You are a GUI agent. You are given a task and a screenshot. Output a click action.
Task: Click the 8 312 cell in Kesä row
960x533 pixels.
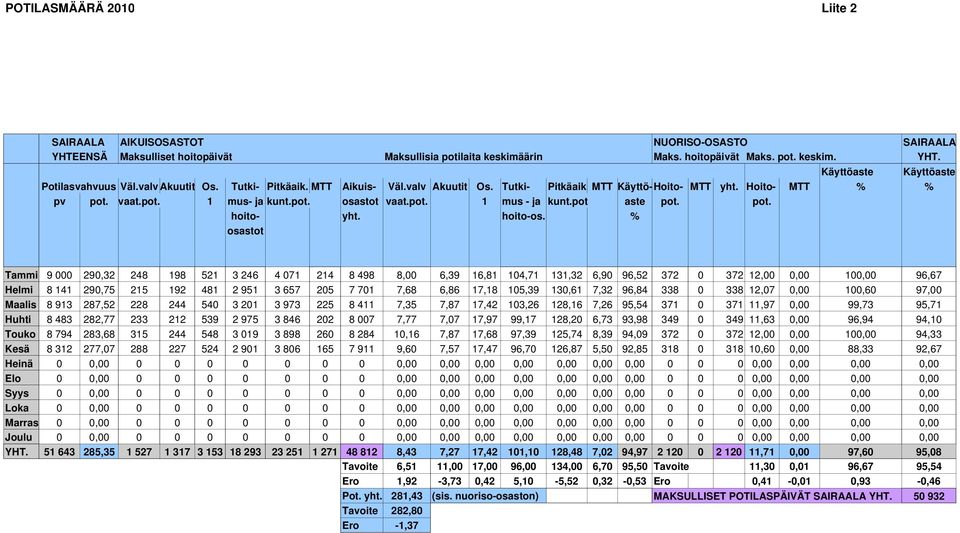(x=59, y=349)
